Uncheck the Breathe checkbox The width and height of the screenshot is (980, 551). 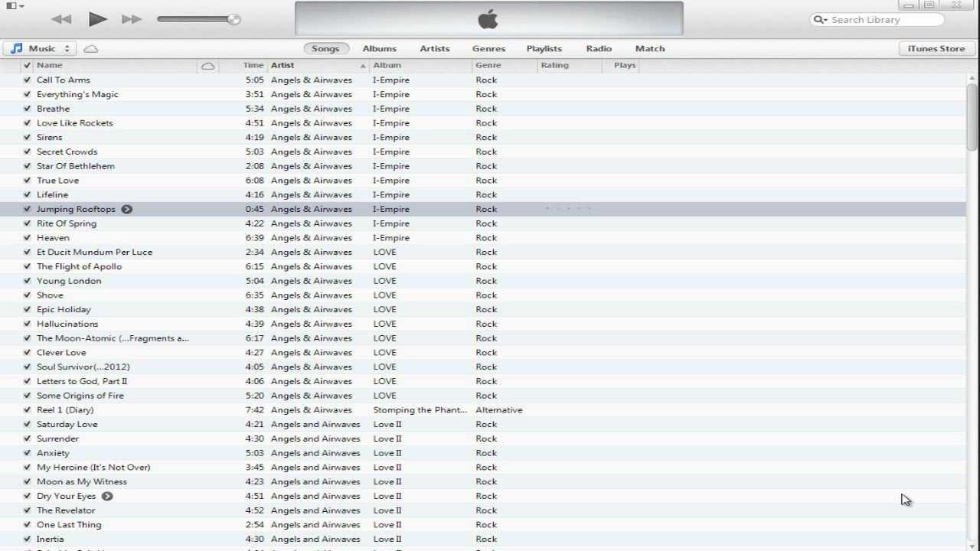[28, 109]
